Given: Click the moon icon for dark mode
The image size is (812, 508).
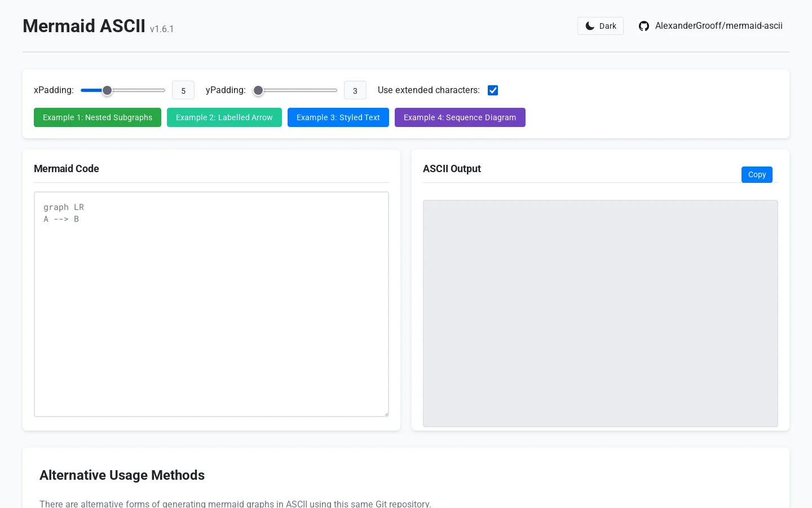Looking at the screenshot, I should 590,26.
